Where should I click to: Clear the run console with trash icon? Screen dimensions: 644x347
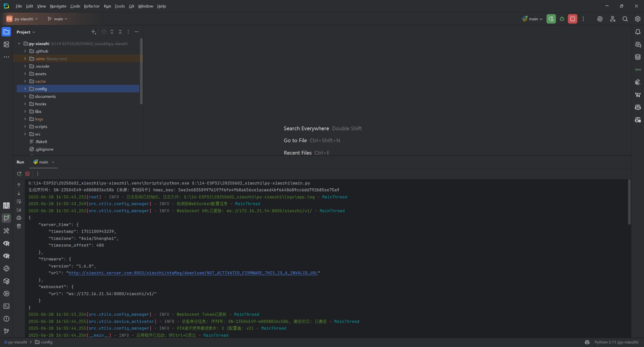(x=19, y=226)
